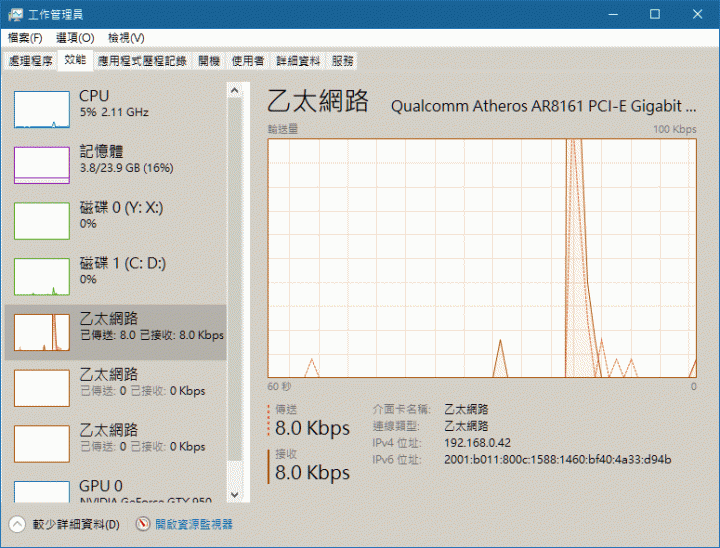This screenshot has height=548, width=720.
Task: Select the 記憶體 memory usage graph thumbnail
Action: 42,164
